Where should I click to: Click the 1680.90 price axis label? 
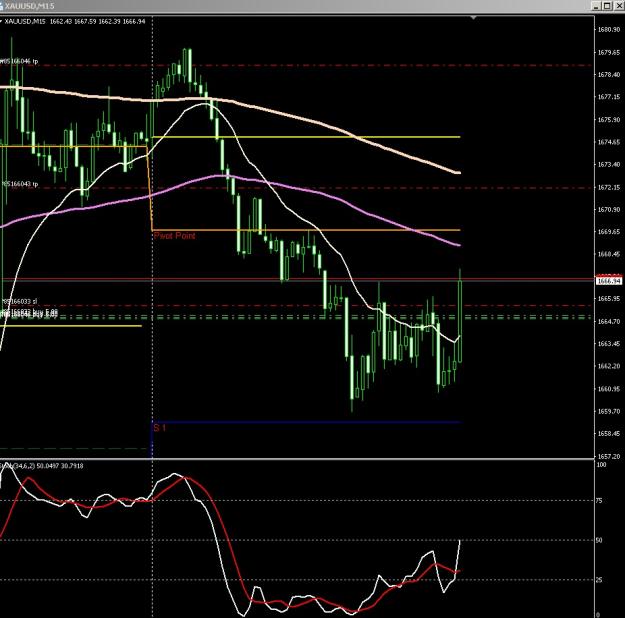click(609, 30)
